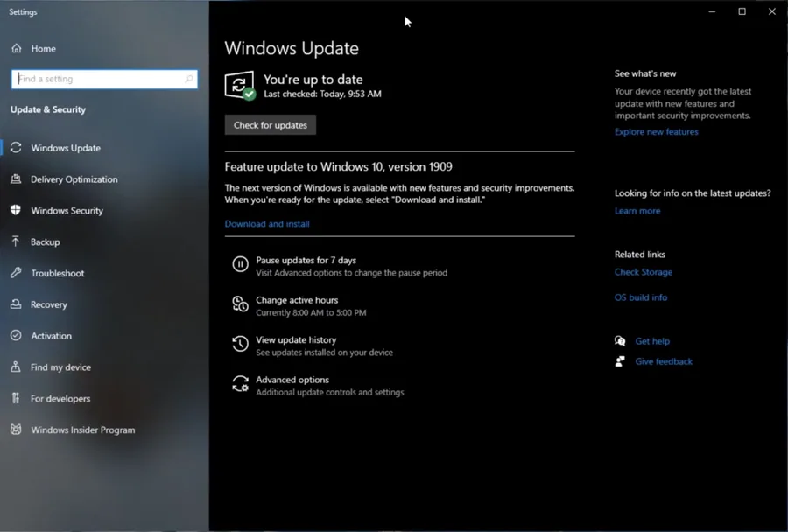Image resolution: width=788 pixels, height=532 pixels.
Task: Click the search magnifier icon in Find a setting
Action: (x=189, y=79)
